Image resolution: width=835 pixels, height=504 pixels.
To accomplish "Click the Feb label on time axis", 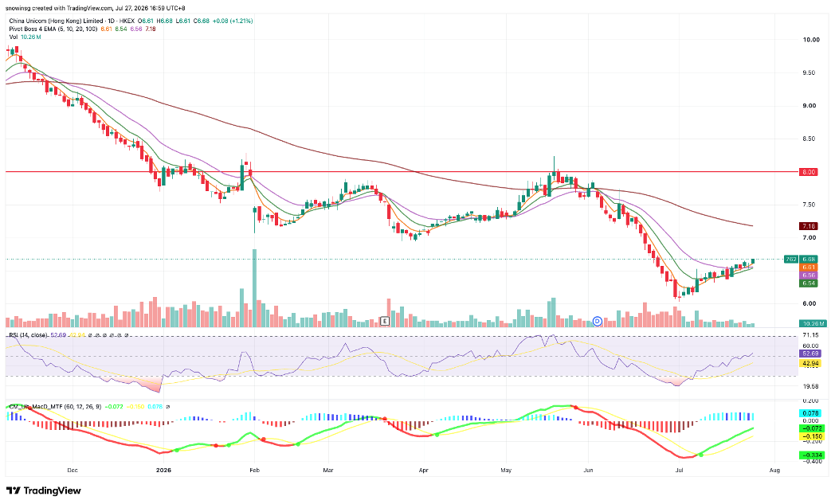I will point(254,470).
